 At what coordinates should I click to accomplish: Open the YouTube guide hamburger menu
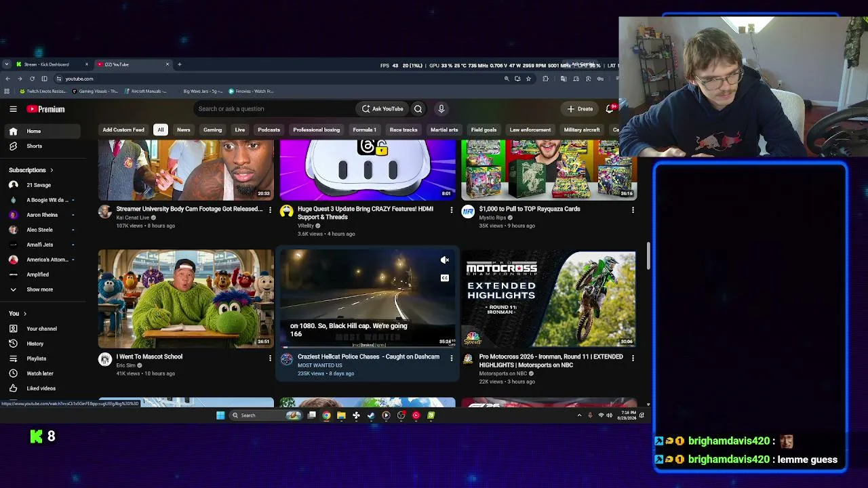tap(13, 108)
